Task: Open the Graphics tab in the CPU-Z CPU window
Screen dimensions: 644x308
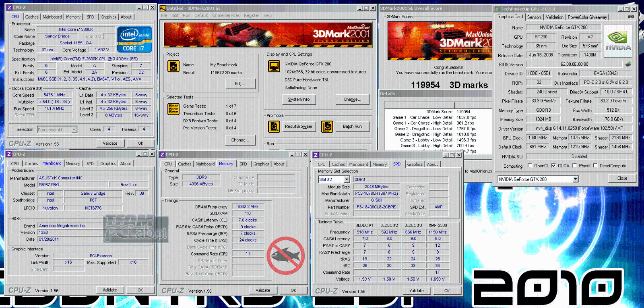Action: coord(108,17)
